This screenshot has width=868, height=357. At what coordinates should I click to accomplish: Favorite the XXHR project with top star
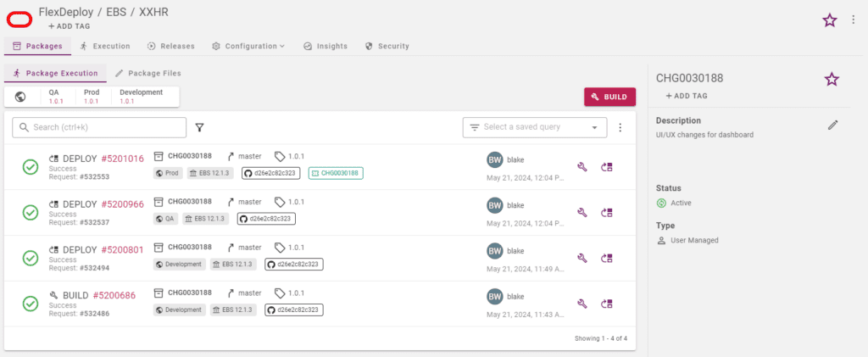829,20
